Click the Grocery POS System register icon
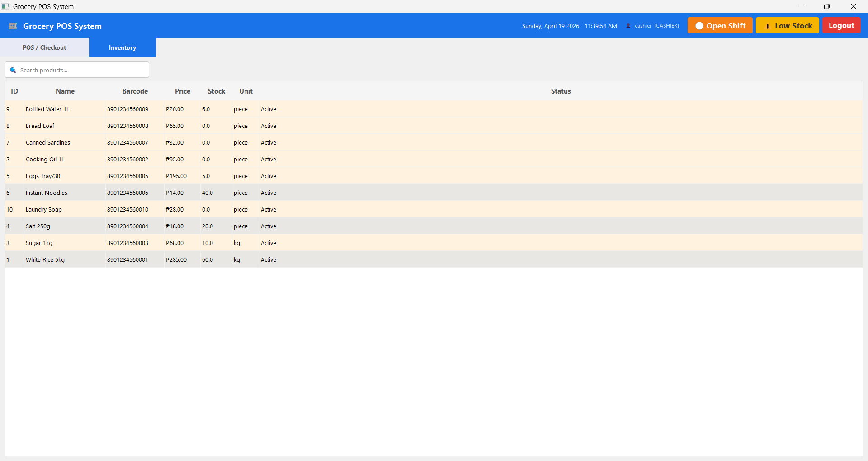The width and height of the screenshot is (868, 461). tap(13, 26)
